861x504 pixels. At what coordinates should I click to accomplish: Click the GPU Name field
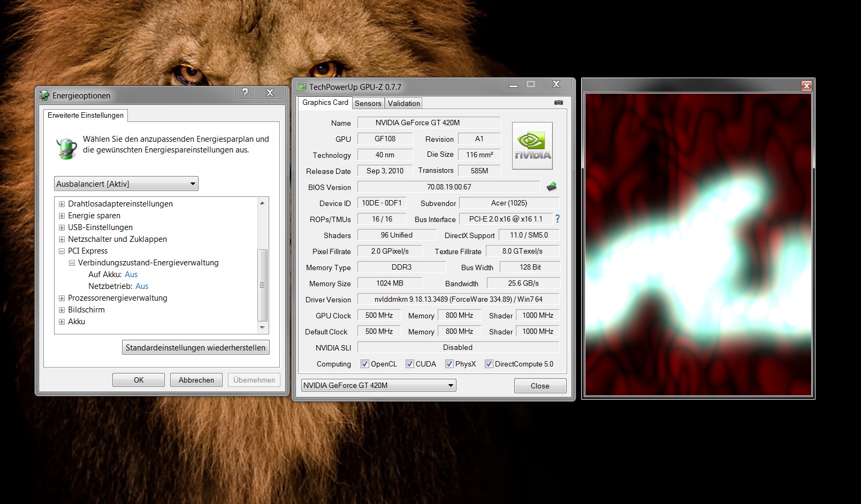pyautogui.click(x=429, y=123)
